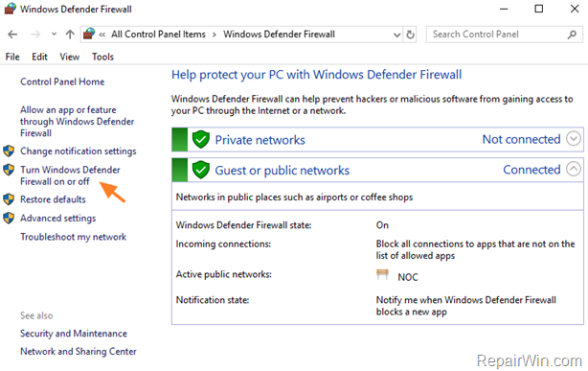Click Restore defaults link
This screenshot has height=371, width=588.
tap(53, 199)
